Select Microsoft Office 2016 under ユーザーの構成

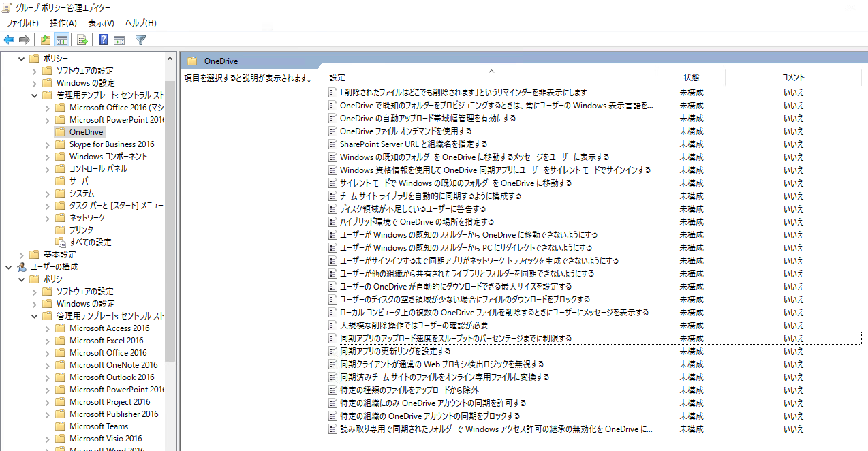point(108,353)
